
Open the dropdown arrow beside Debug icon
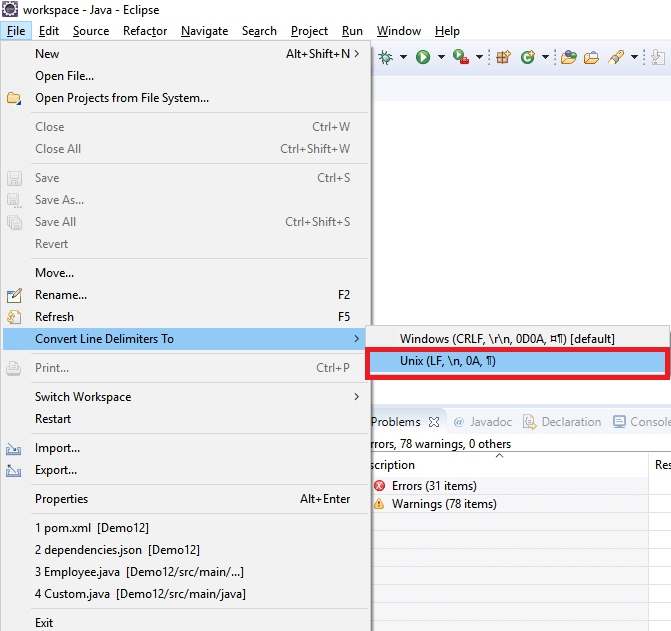point(403,58)
